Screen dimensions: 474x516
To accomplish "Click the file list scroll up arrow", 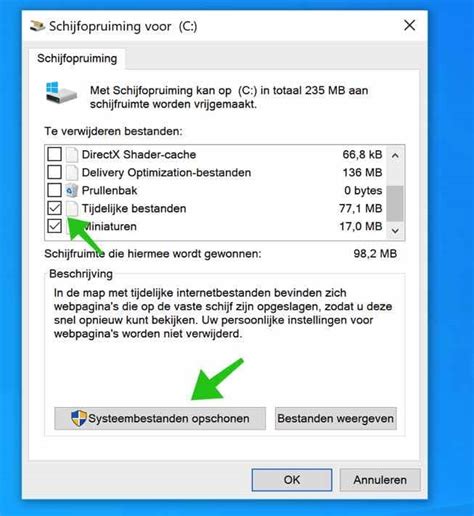I will coord(395,155).
